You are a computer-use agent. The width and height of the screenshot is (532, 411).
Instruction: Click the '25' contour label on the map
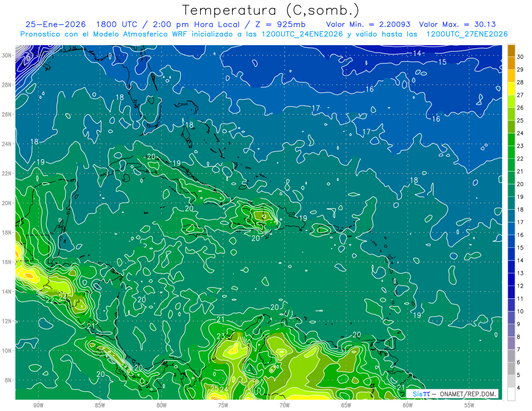tap(215, 388)
